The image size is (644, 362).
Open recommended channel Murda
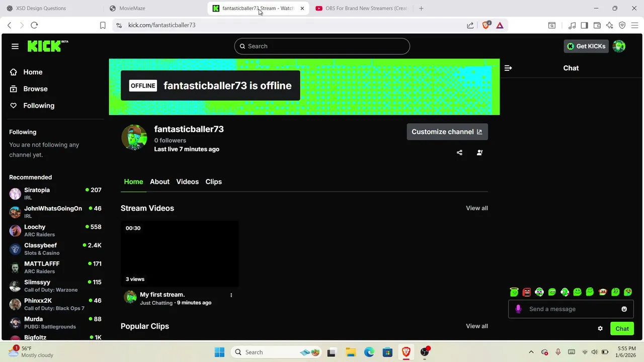55,323
